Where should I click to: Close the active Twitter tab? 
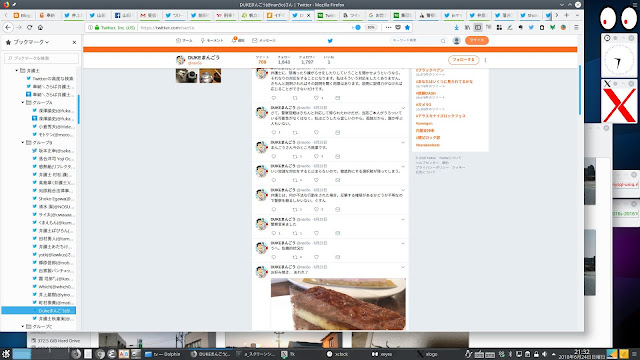tap(308, 15)
